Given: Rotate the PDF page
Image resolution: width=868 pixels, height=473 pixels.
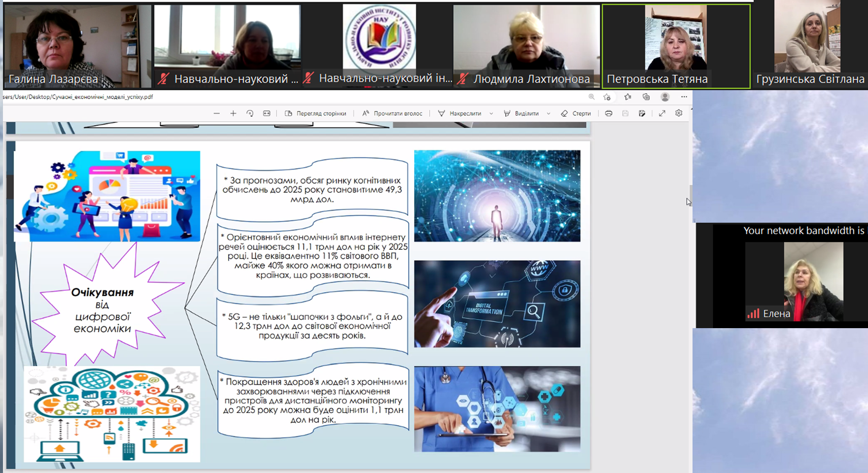Looking at the screenshot, I should [250, 113].
